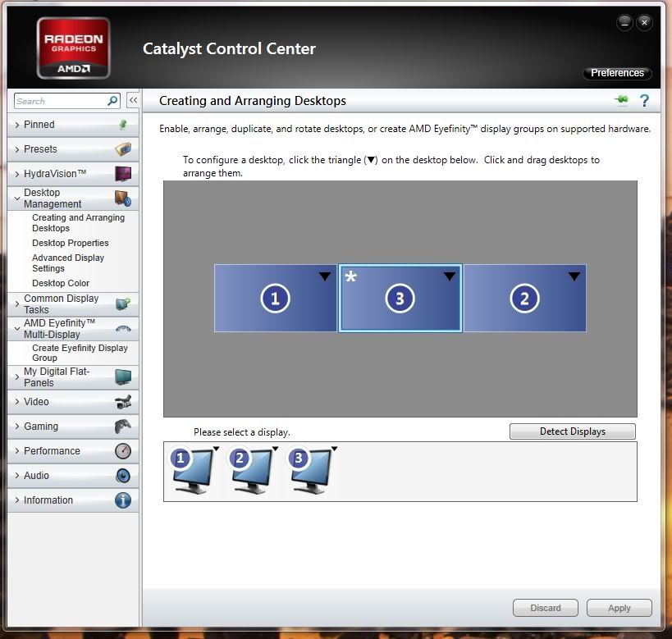Close the Catalyst Control Center window
Screen dimensions: 672x639
[644, 22]
